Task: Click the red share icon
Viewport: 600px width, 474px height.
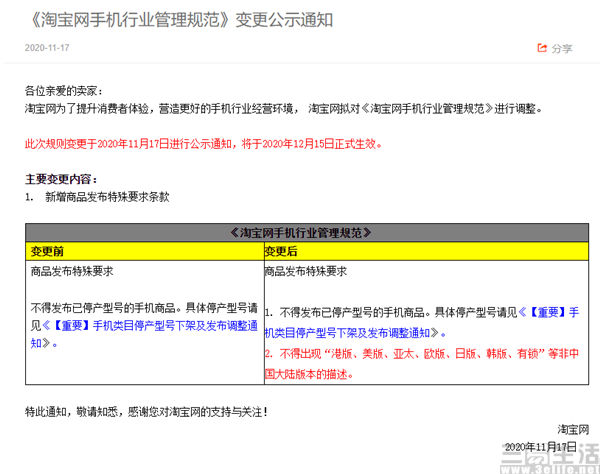Action: tap(542, 48)
